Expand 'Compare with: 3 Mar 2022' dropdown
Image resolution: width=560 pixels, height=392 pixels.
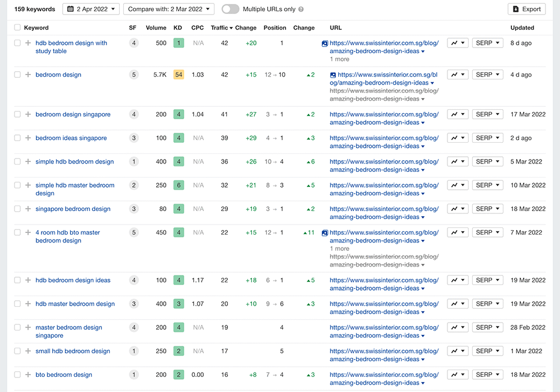coord(169,9)
